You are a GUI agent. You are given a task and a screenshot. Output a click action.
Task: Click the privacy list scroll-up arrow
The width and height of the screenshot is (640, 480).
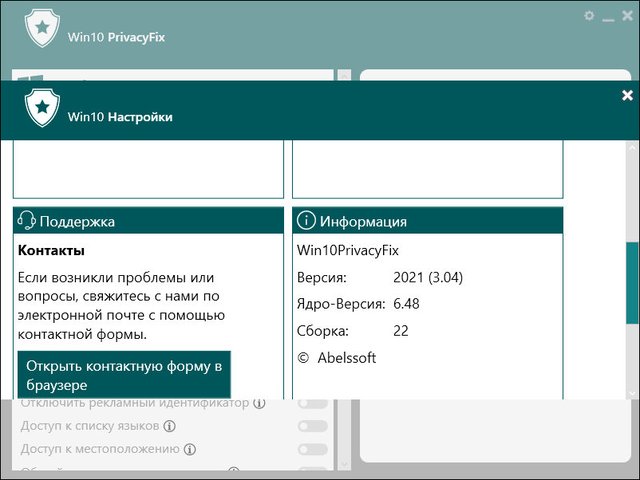tap(345, 76)
